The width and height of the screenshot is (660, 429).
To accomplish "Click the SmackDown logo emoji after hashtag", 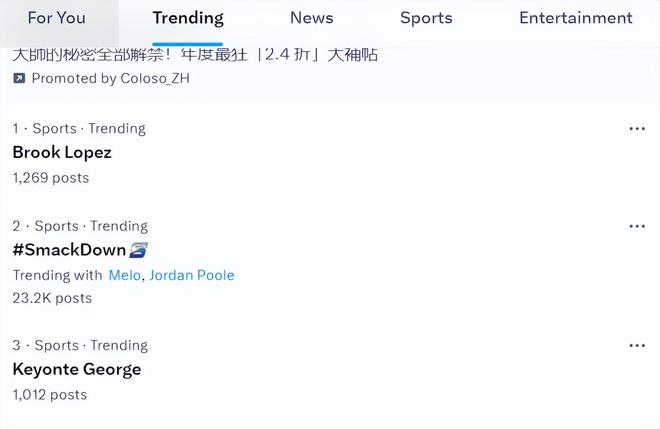I will pyautogui.click(x=139, y=250).
